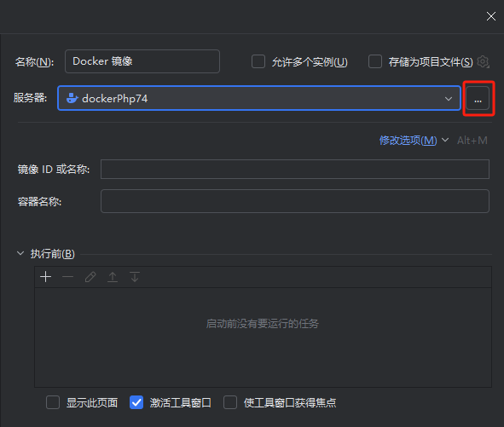504x427 pixels.
Task: Enable 允许多个实例 checkbox
Action: click(x=258, y=61)
